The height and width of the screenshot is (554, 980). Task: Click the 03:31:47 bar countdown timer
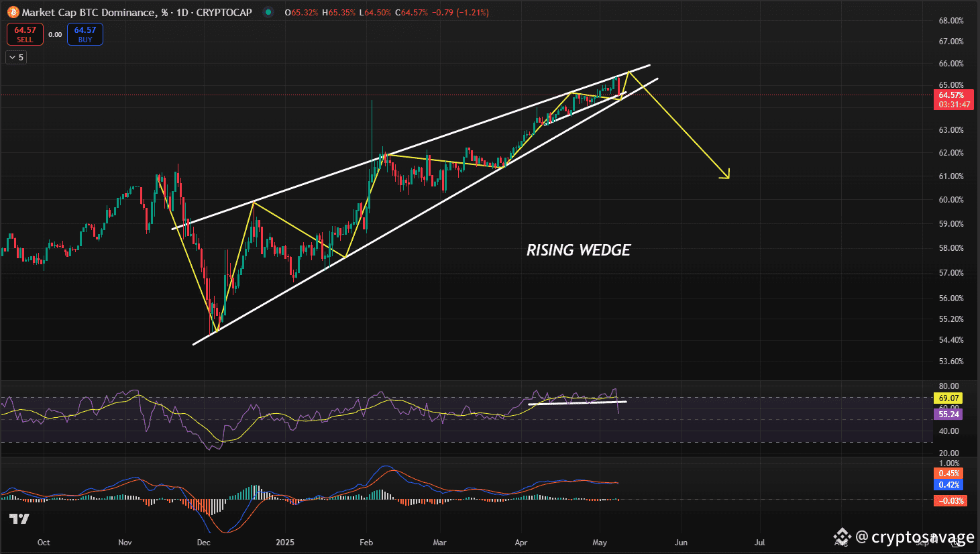954,105
